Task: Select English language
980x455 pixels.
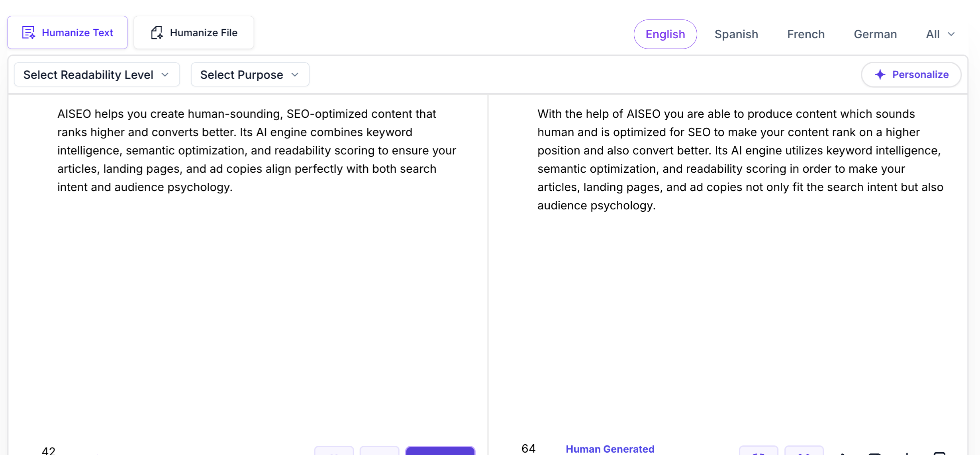Action: 665,34
